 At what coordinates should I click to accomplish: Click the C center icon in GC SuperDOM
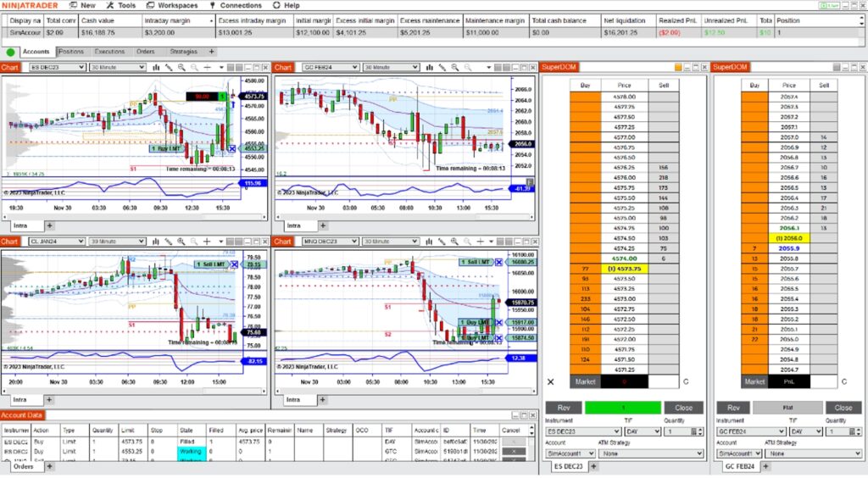(x=844, y=381)
